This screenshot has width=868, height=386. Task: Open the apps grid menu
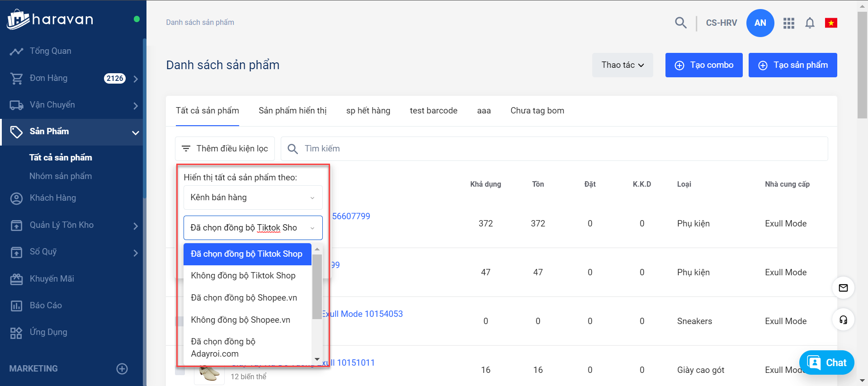tap(788, 23)
